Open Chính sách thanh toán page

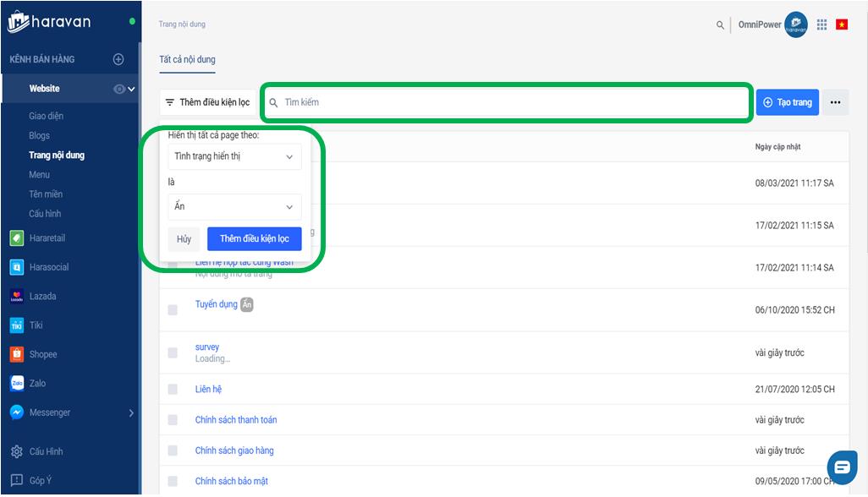point(236,420)
